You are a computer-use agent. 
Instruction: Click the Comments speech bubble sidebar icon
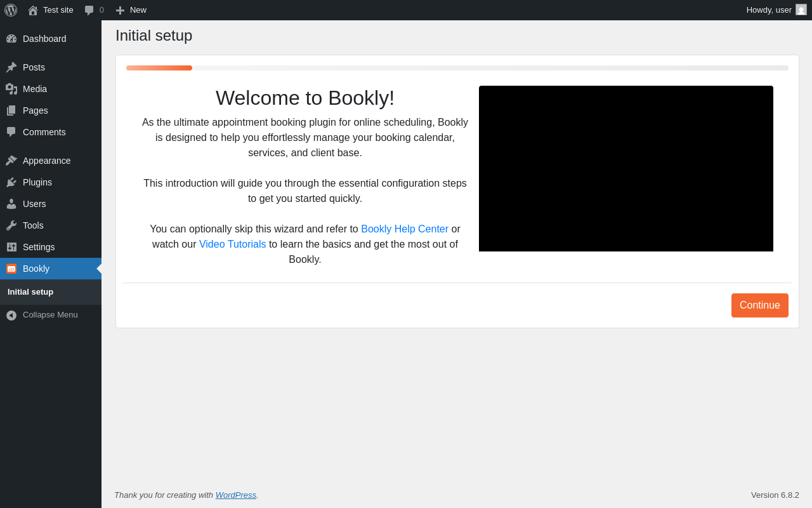11,132
